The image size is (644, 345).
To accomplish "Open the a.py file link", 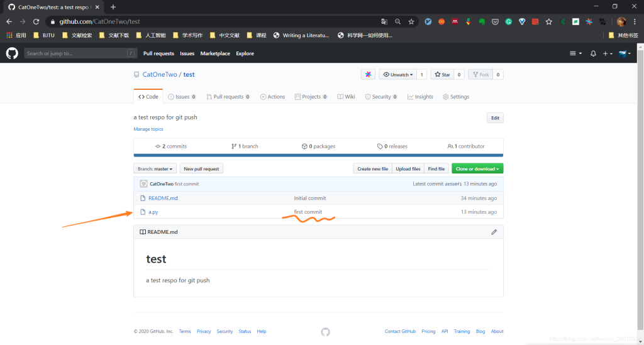I will click(x=153, y=212).
